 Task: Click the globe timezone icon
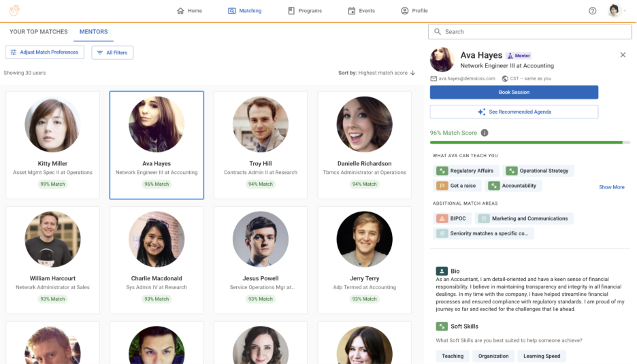(x=505, y=79)
